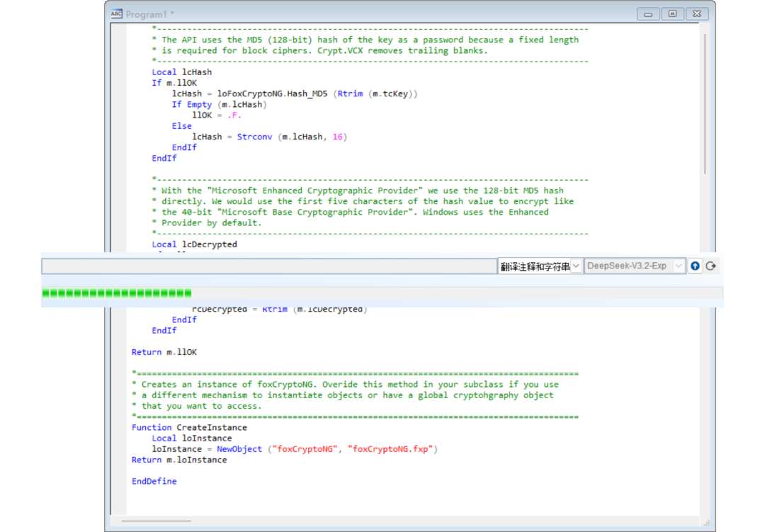Click "loFoxCryptoNG.Hash_MD5" in the code

pyautogui.click(x=272, y=94)
